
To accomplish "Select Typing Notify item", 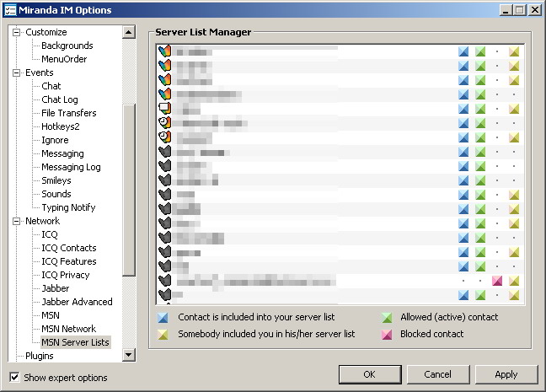I will pyautogui.click(x=68, y=207).
